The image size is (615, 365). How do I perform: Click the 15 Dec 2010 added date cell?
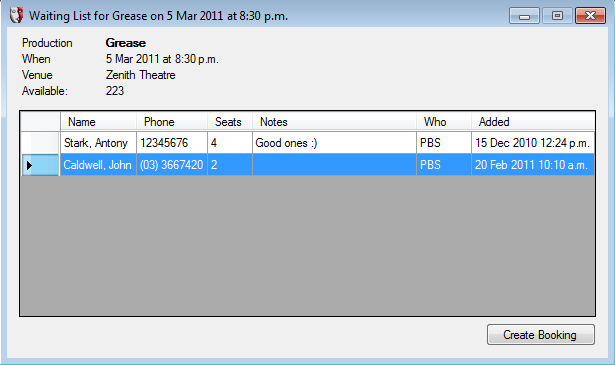[533, 143]
